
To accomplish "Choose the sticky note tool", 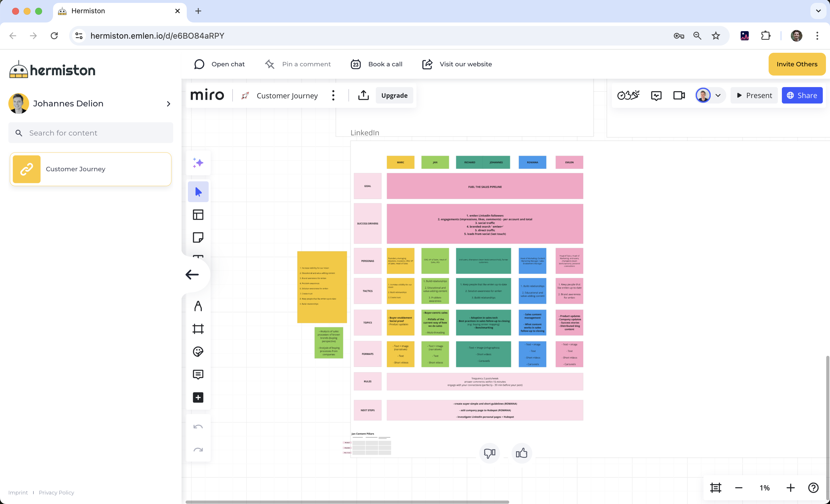I will [198, 238].
